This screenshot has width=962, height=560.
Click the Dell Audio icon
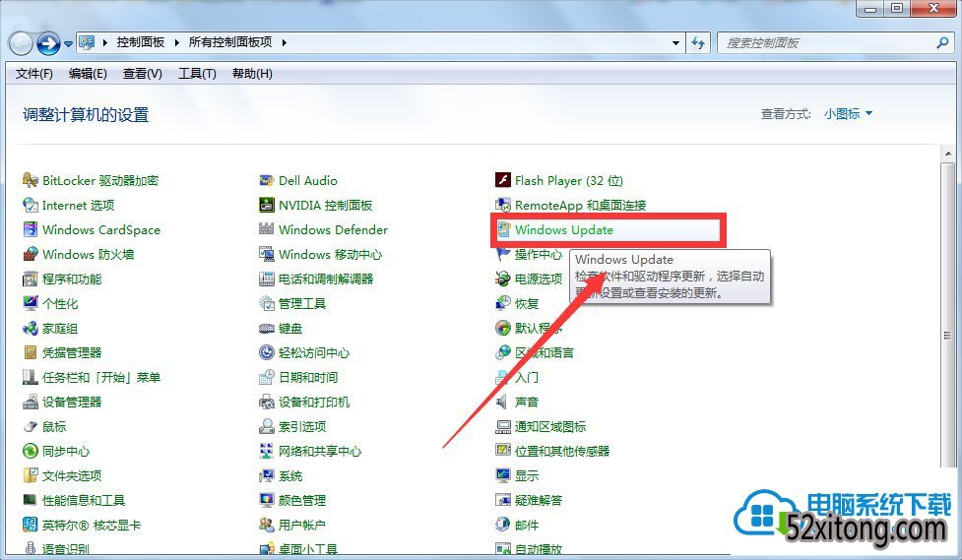tap(266, 180)
